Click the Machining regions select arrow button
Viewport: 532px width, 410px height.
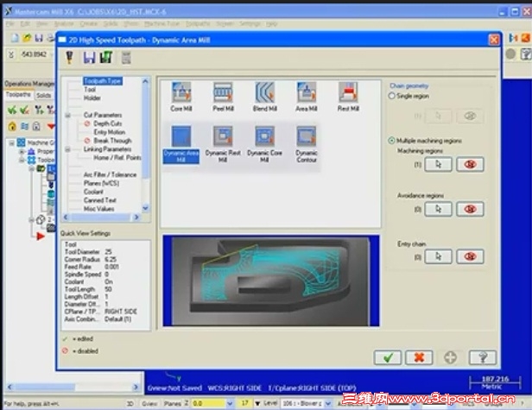coord(438,165)
